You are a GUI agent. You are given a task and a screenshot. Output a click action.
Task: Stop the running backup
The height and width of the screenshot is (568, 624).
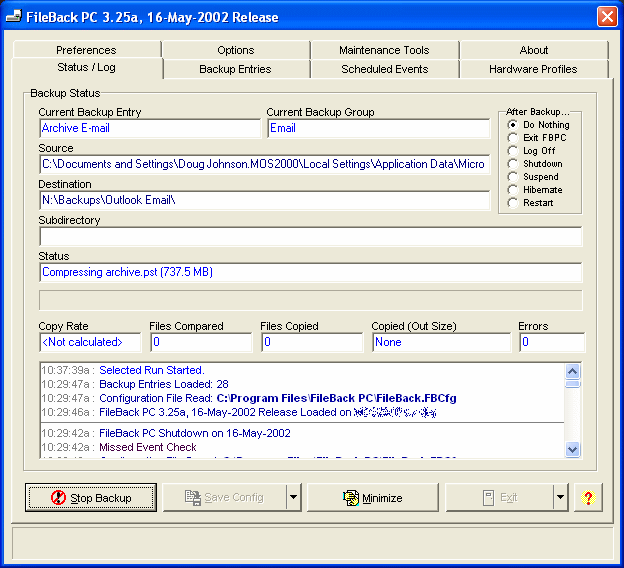pyautogui.click(x=91, y=498)
